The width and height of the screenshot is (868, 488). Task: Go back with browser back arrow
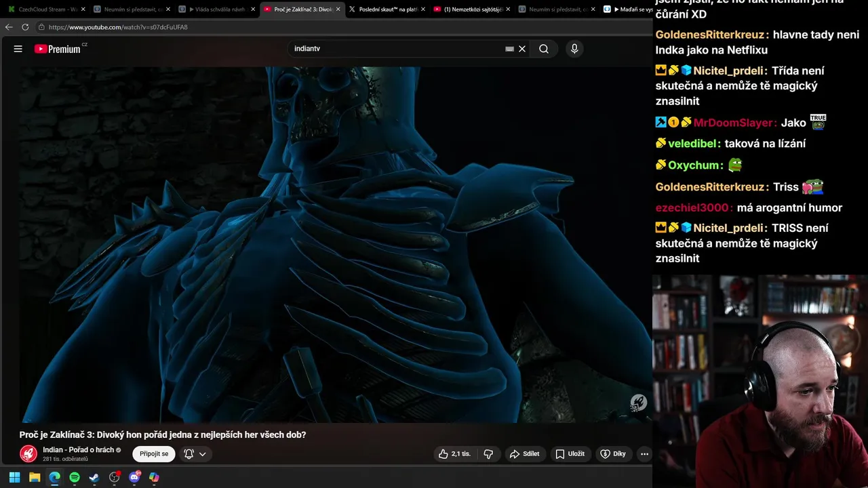9,27
